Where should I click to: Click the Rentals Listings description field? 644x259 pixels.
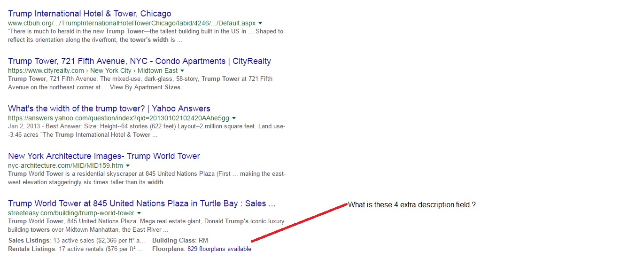click(75, 249)
